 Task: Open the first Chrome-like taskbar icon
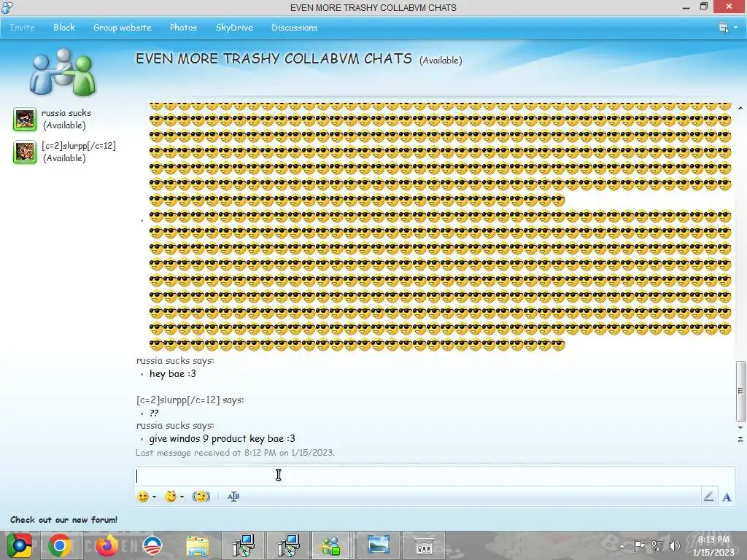[19, 545]
